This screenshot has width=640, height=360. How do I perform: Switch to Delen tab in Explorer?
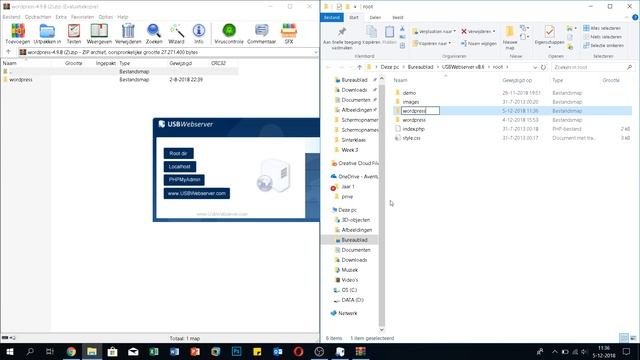[375, 18]
